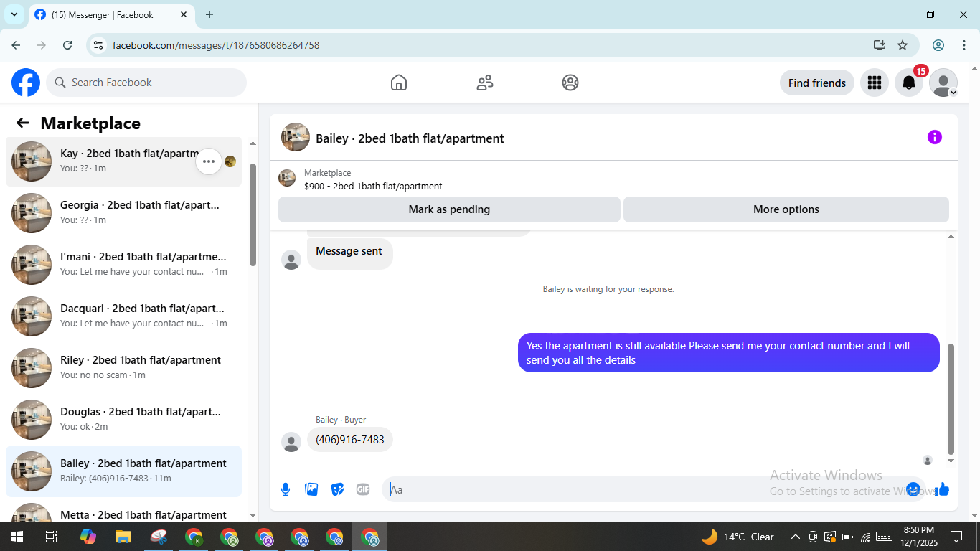Click the "Message sent" bubble
Viewport: 980px width, 551px height.
(x=349, y=253)
